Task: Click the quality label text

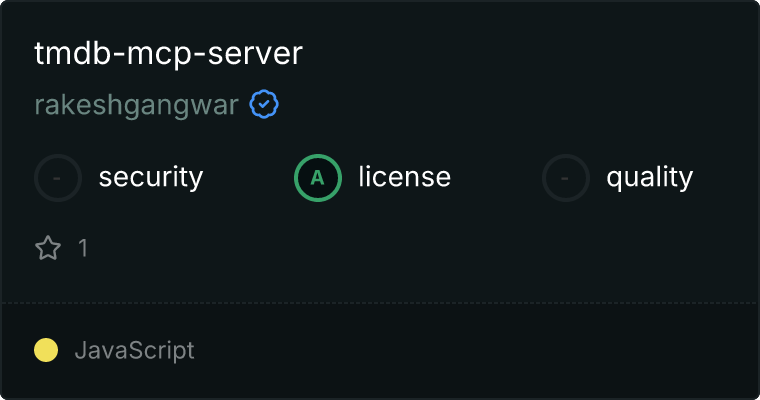Action: click(x=649, y=177)
